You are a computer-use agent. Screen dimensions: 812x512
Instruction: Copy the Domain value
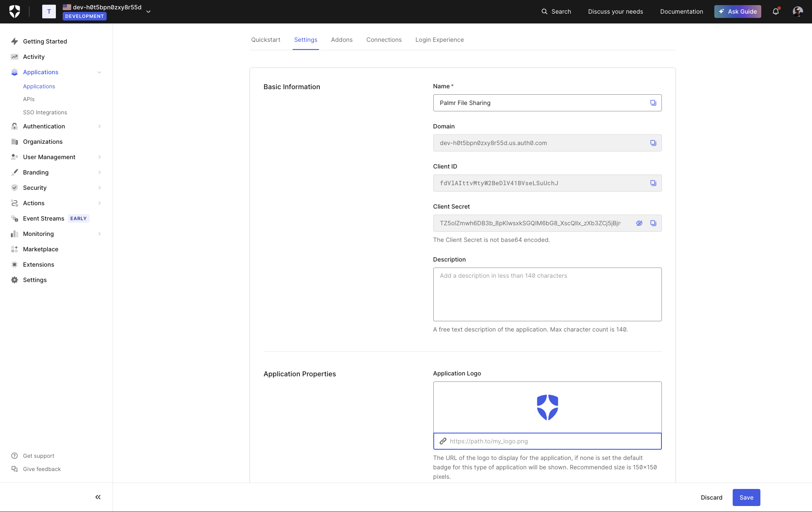653,143
